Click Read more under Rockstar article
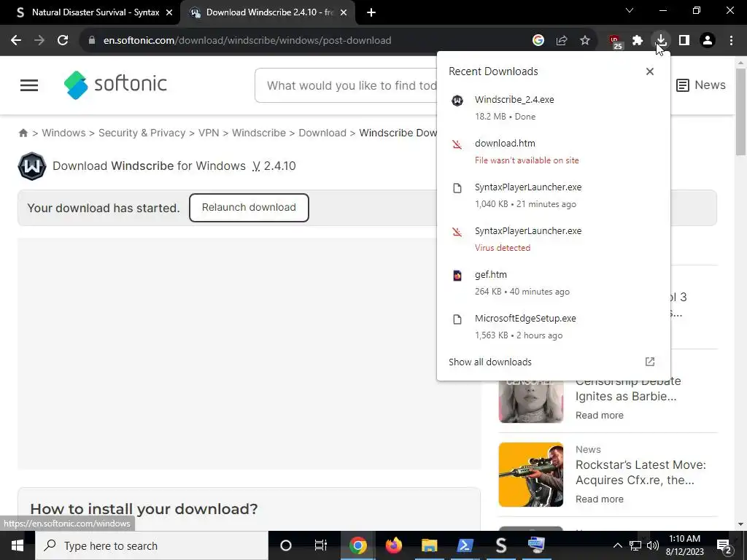Screen dimensions: 747x560 (600, 499)
